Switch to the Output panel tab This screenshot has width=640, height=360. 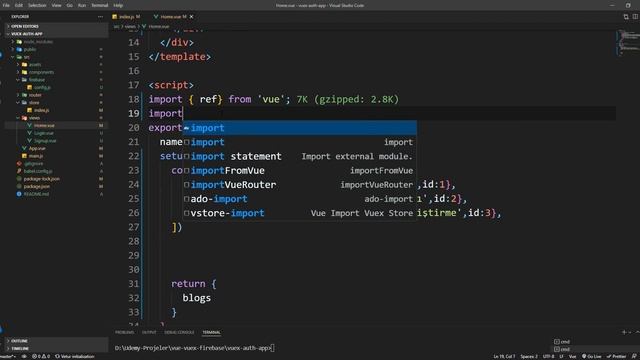[149, 332]
